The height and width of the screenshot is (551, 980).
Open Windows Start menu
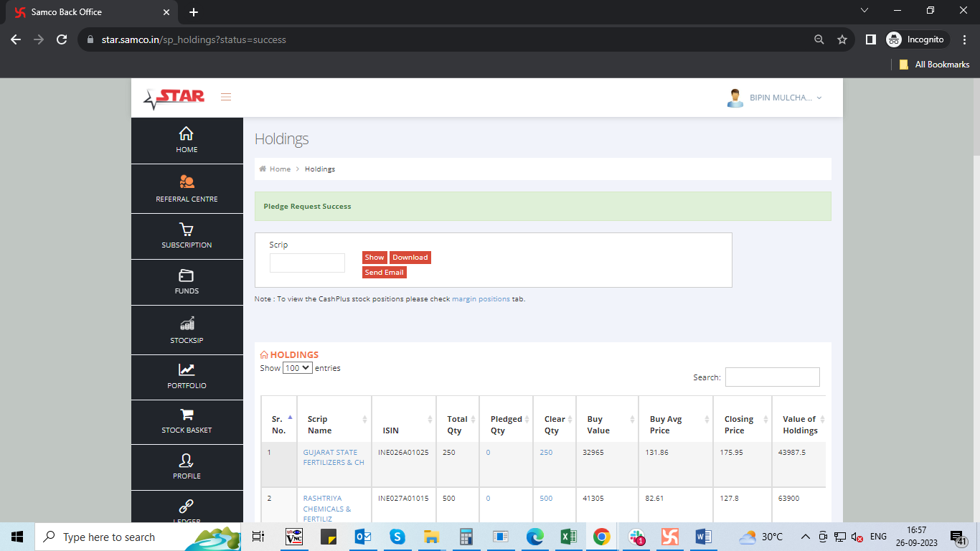click(17, 537)
